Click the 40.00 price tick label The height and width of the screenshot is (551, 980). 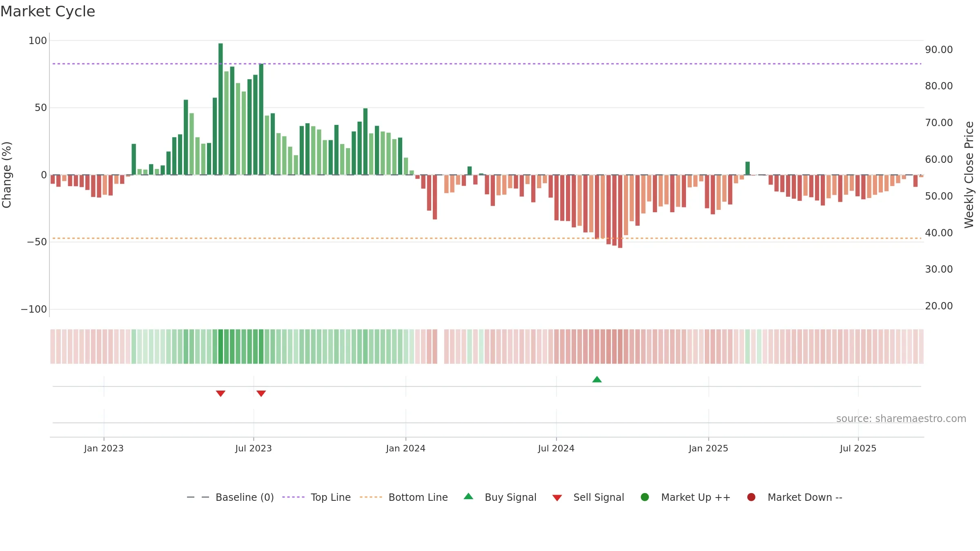tap(939, 233)
